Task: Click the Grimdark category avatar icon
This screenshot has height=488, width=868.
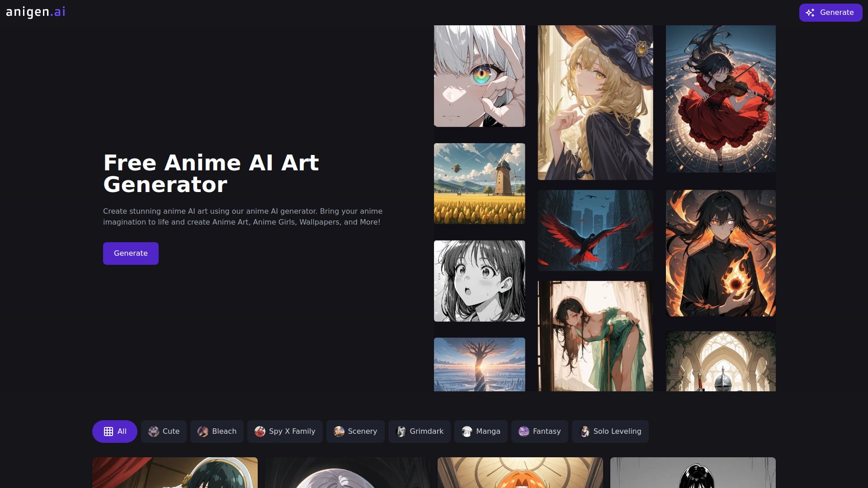Action: click(401, 432)
